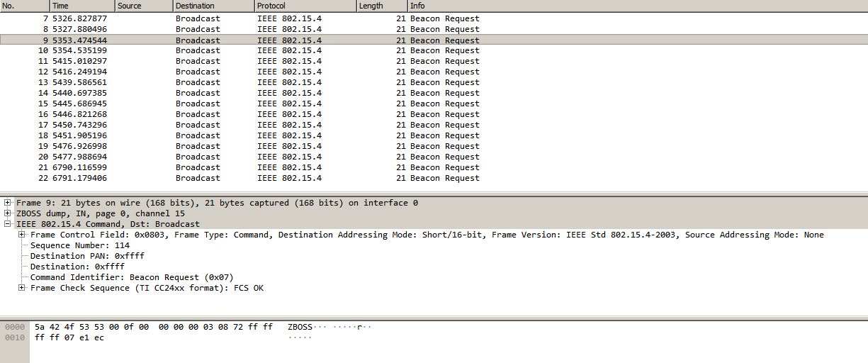
Task: Select packet 8 at time 5327.880496
Action: coord(434,29)
